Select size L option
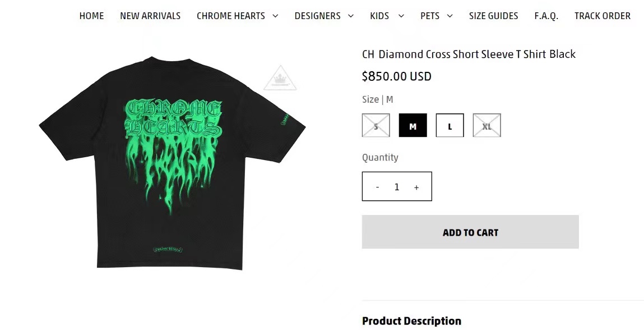The width and height of the screenshot is (644, 330). click(x=450, y=125)
